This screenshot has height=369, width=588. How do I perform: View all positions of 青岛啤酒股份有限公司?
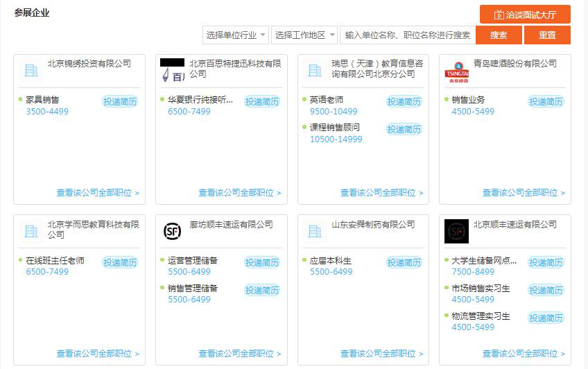(x=524, y=193)
